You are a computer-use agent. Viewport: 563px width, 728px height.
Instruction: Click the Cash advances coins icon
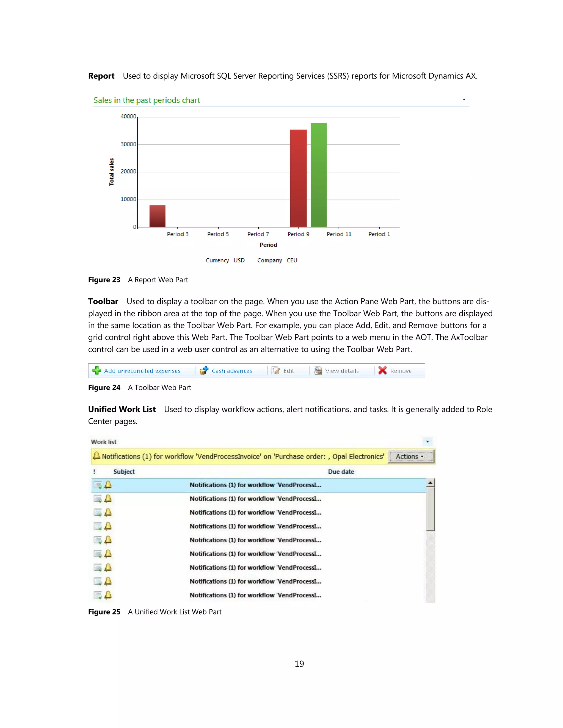point(204,370)
